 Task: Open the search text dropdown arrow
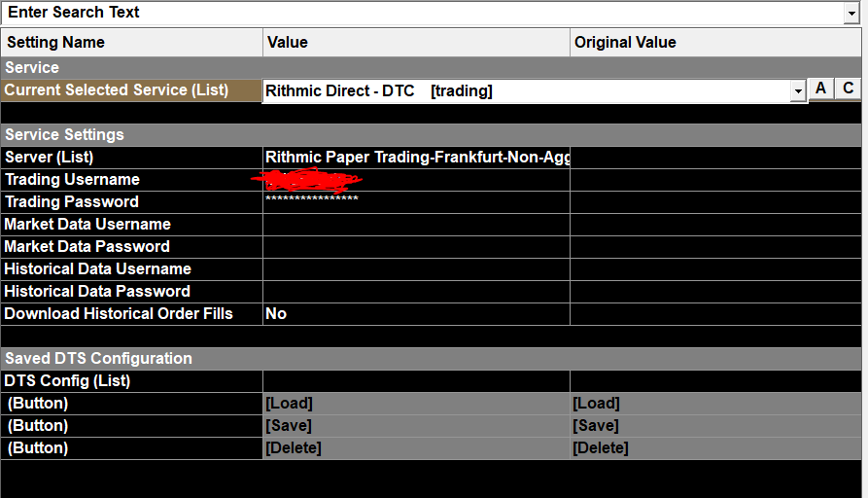pos(851,13)
